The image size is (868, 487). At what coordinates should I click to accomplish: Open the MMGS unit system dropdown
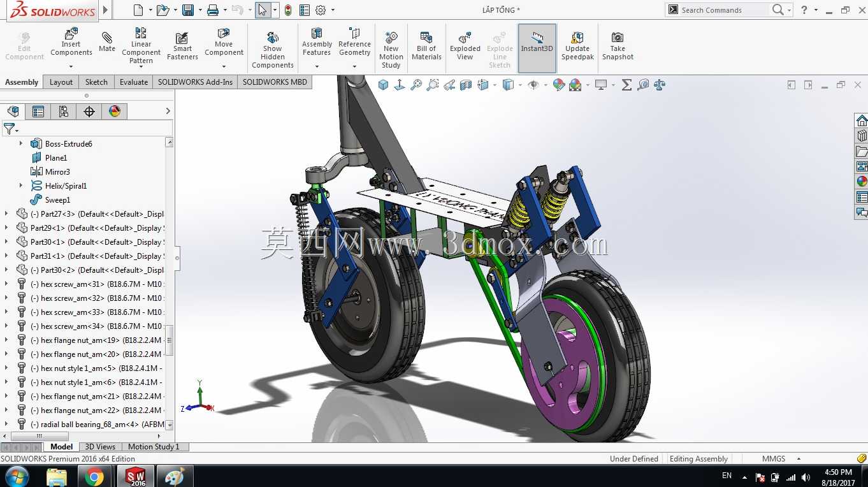point(799,459)
